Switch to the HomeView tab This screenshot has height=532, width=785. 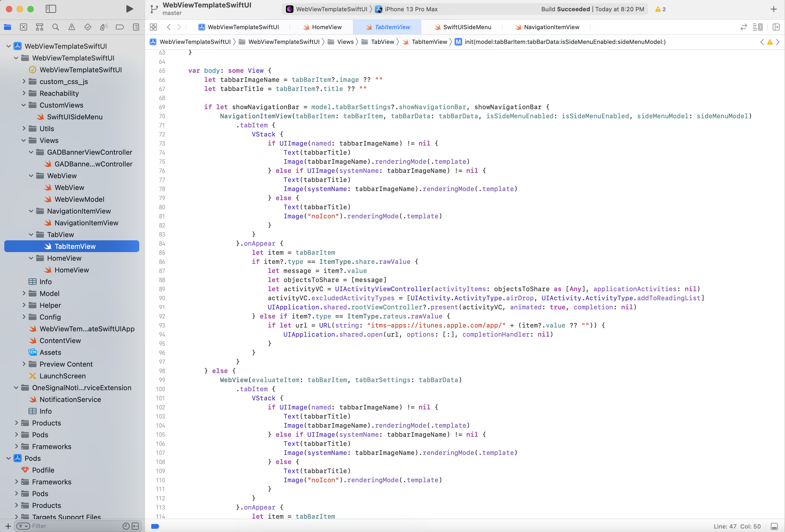pyautogui.click(x=322, y=27)
